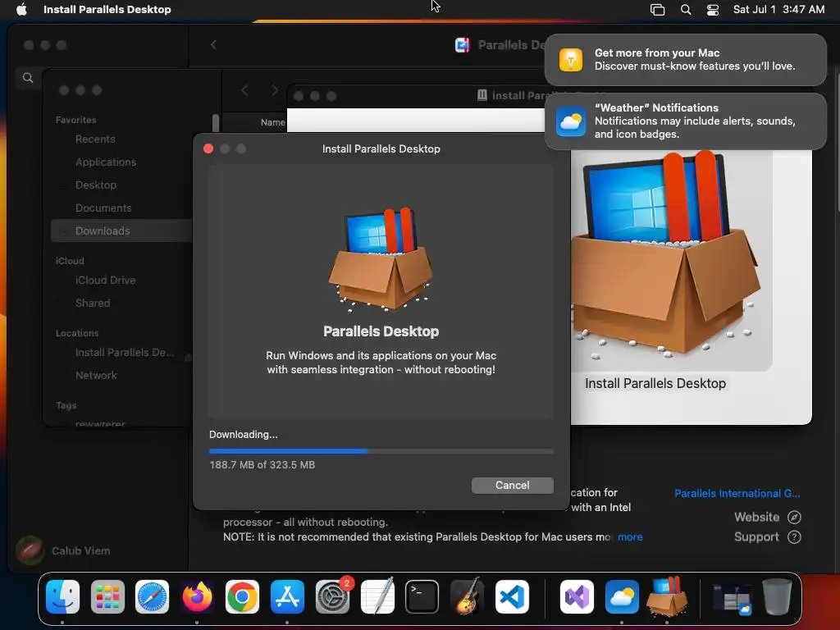Screen dimensions: 840x630
Task: Launch Firefox from the Dock
Action: [x=197, y=596]
